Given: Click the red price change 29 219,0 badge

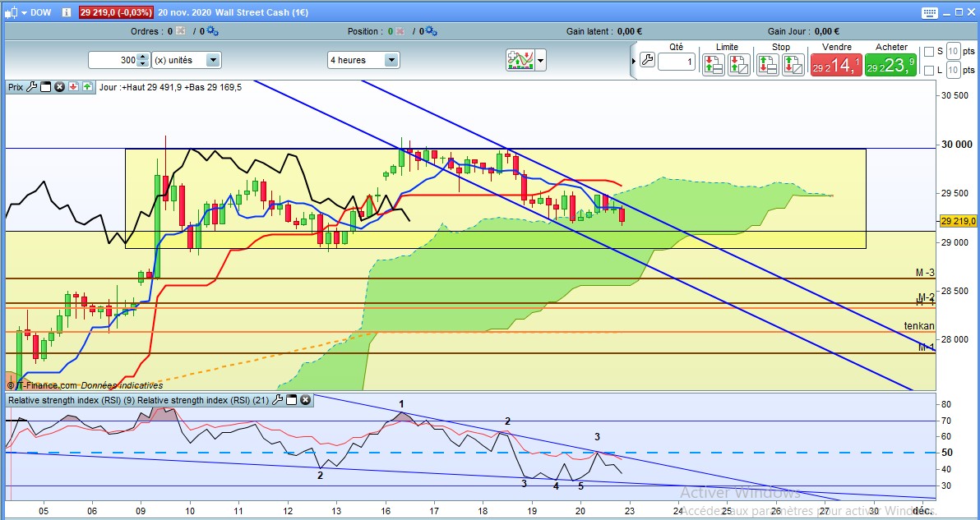Looking at the screenshot, I should coord(117,12).
